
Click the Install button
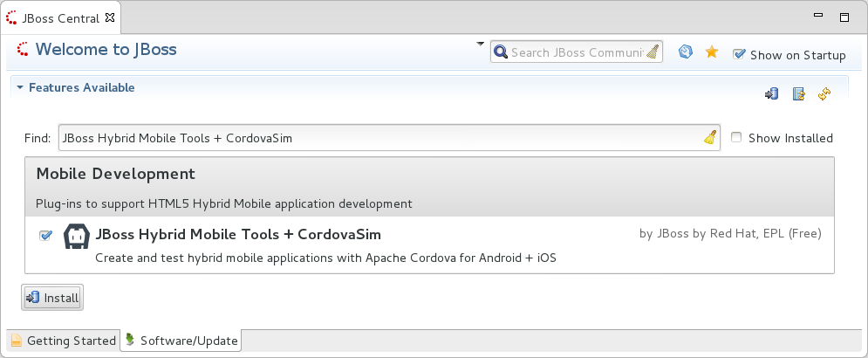tap(52, 298)
